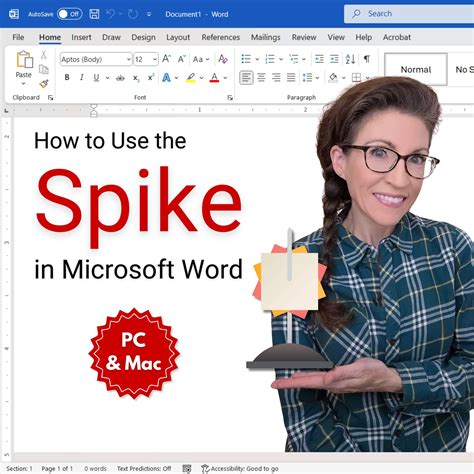Expand the font color dropdown arrow
Screen dimensions: 474x474
click(225, 78)
